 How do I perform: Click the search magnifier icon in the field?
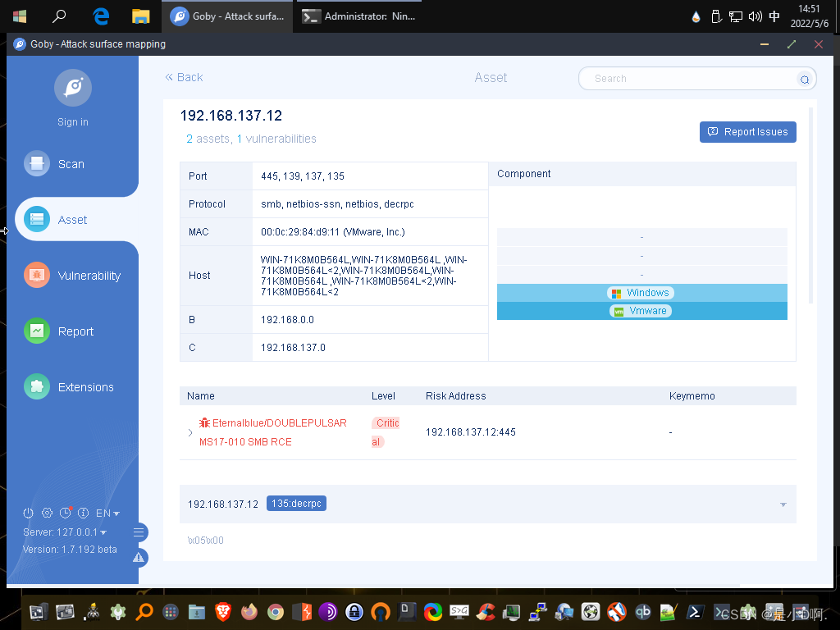pyautogui.click(x=805, y=80)
